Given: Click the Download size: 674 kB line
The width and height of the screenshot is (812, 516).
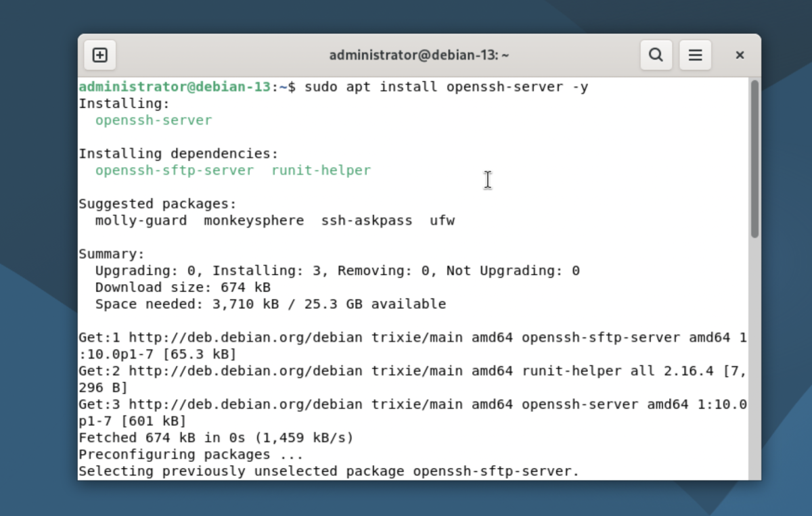Looking at the screenshot, I should pos(183,287).
